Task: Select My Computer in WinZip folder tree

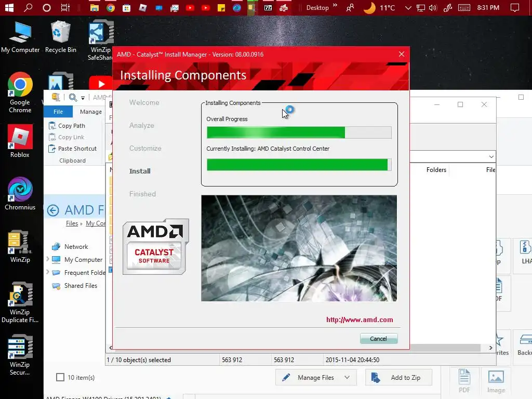Action: point(77,260)
